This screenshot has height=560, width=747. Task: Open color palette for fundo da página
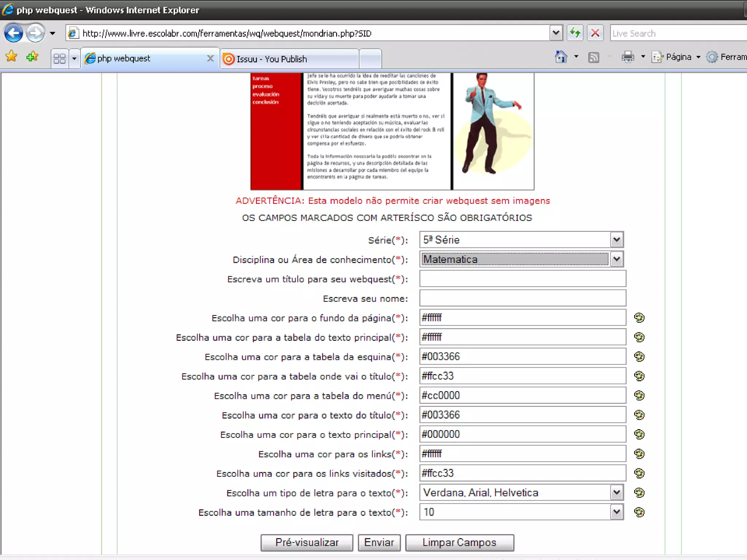coord(639,318)
